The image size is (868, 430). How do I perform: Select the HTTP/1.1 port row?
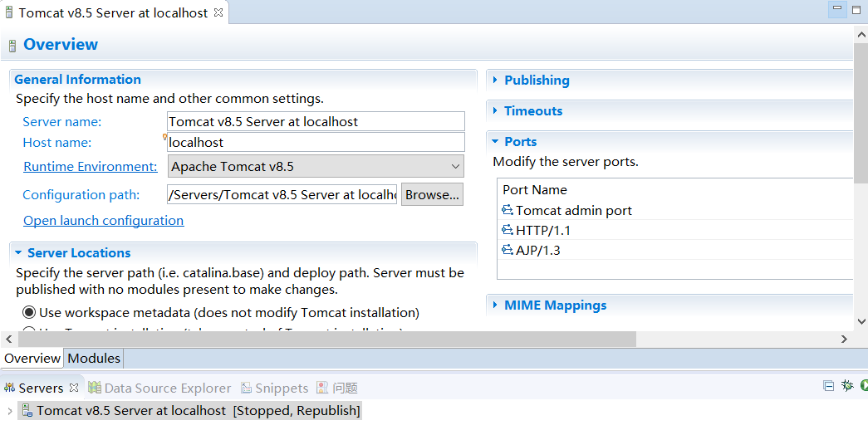[x=675, y=230]
